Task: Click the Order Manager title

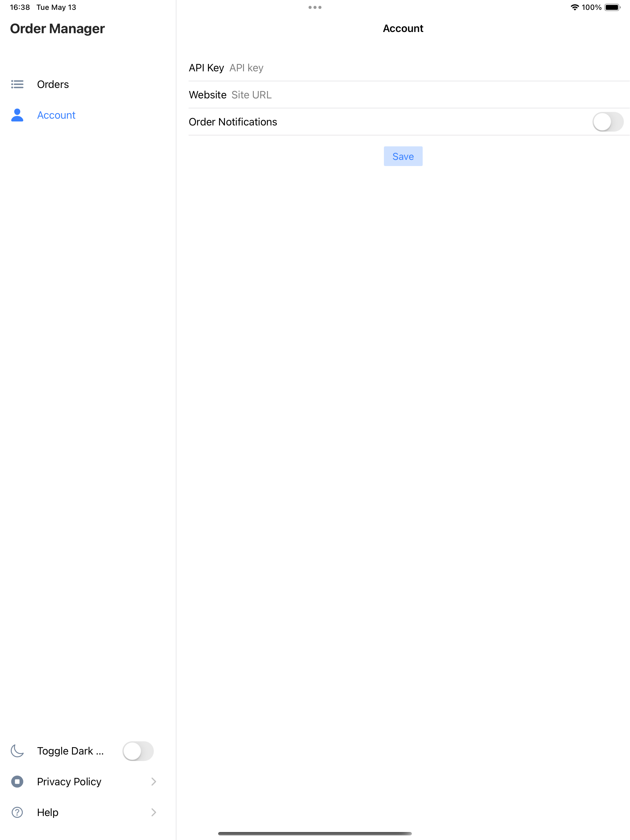Action: [x=58, y=29]
